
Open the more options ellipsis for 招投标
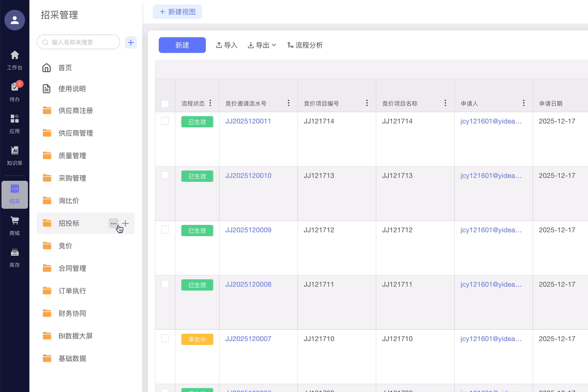coord(114,223)
